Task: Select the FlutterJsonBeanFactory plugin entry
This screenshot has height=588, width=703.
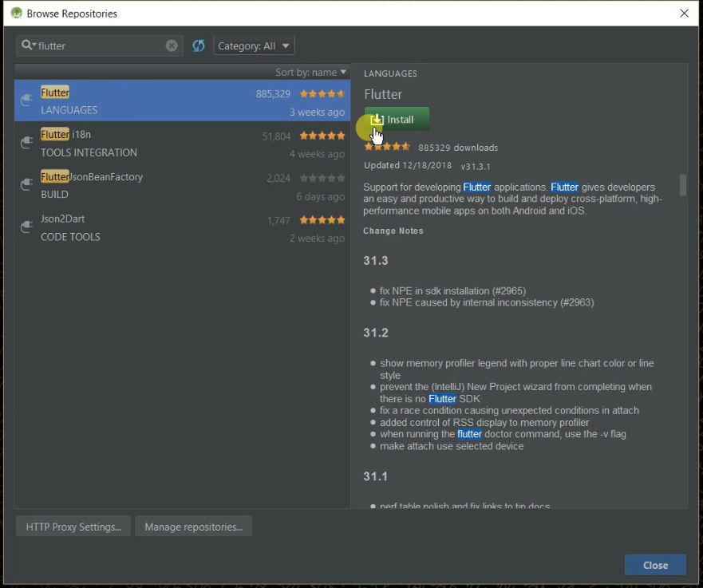Action: 160,185
